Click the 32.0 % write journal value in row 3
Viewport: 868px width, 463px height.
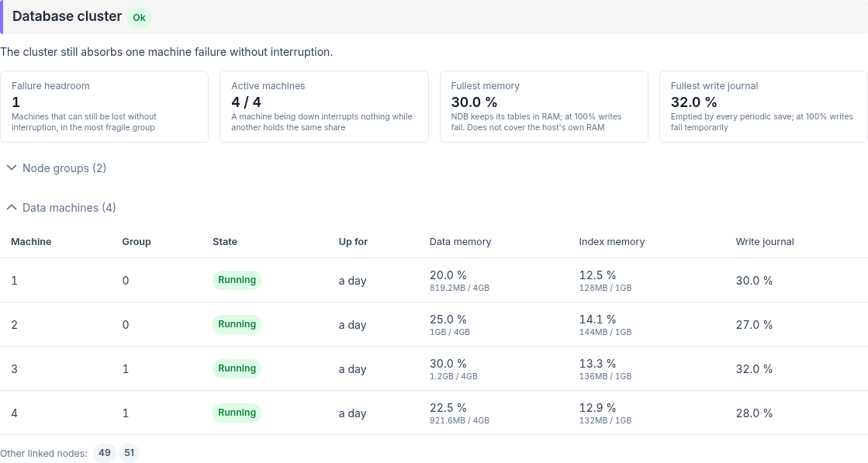[x=754, y=369]
